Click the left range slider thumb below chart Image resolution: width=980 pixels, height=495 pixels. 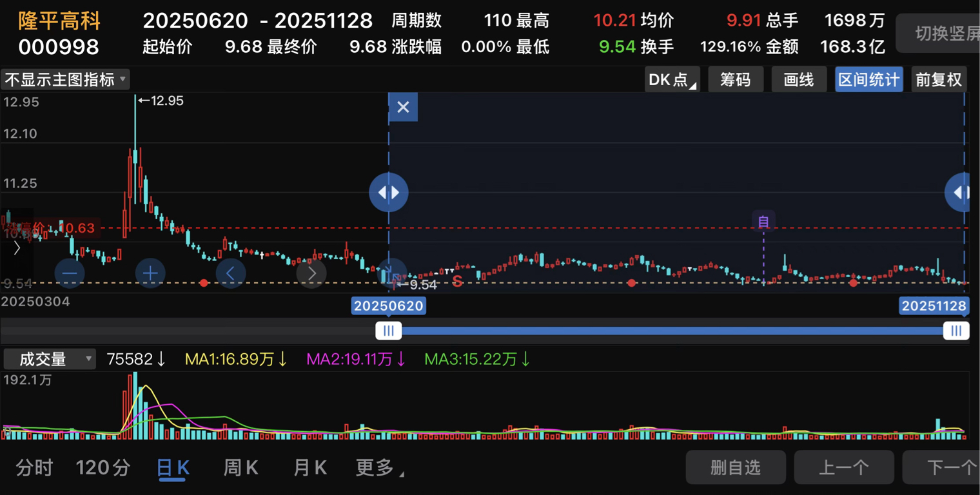point(389,331)
